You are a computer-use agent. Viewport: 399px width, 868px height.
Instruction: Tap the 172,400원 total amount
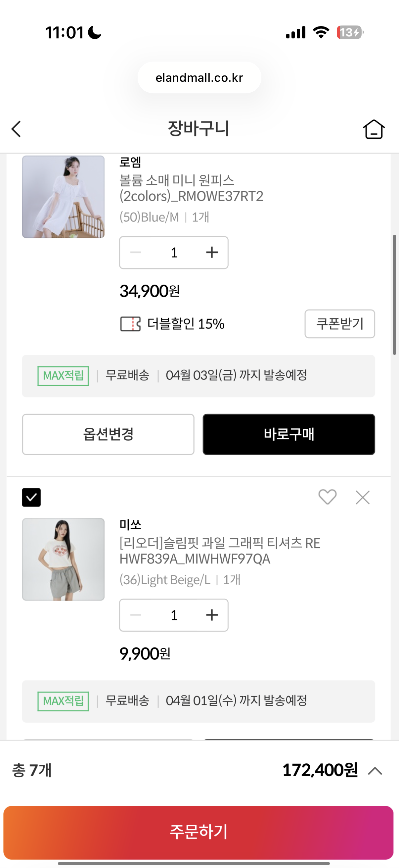coord(320,770)
